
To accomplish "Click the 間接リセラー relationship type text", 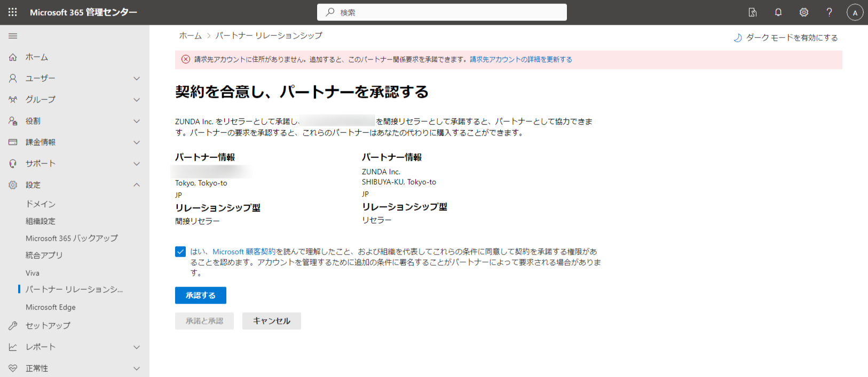I will tap(198, 221).
